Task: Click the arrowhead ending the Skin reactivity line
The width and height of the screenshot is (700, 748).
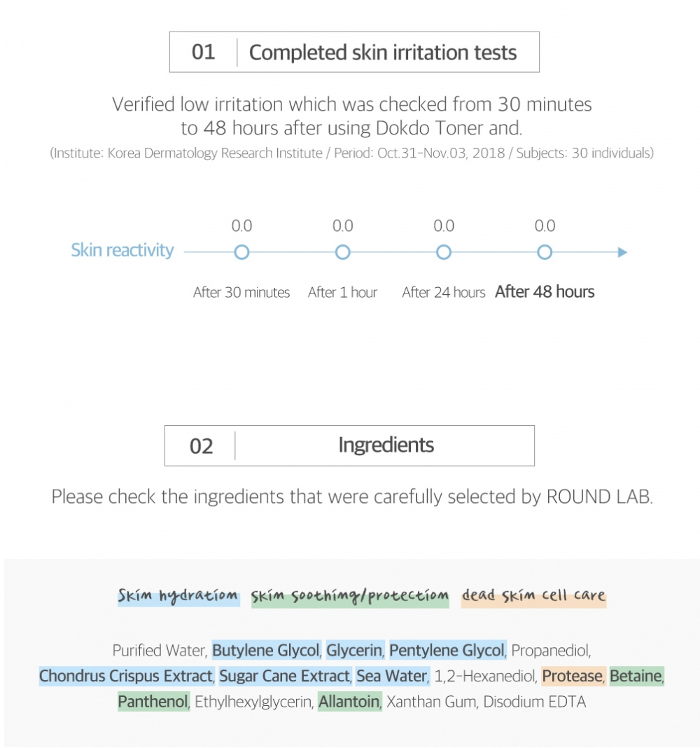Action: point(622,252)
